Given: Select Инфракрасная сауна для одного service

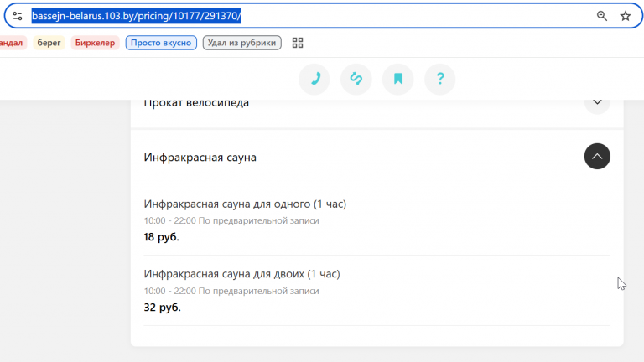Looking at the screenshot, I should (245, 204).
